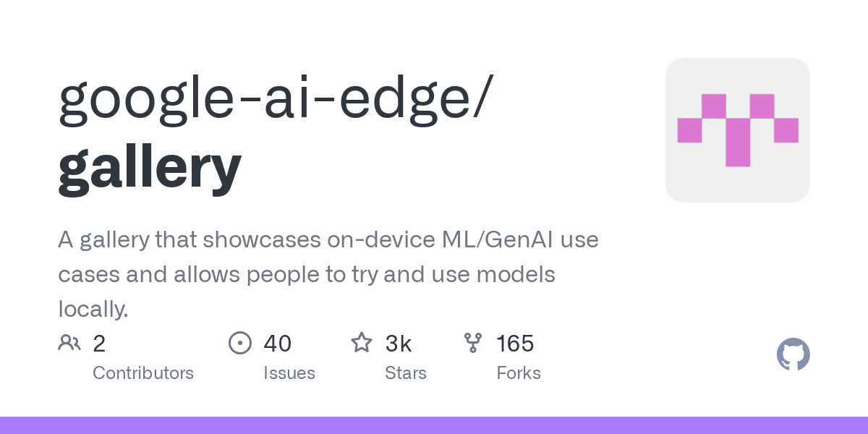This screenshot has height=434, width=868.
Task: Click the Forks branch icon
Action: [x=473, y=342]
